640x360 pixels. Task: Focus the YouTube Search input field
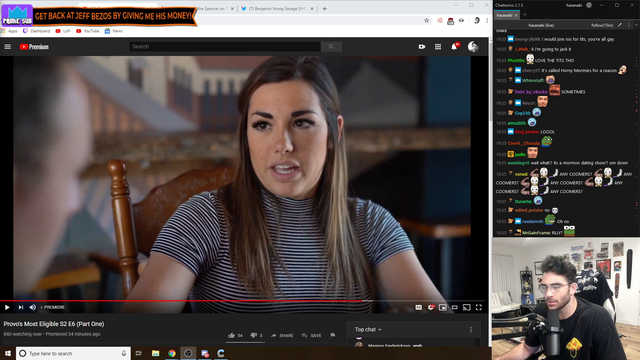coord(225,47)
